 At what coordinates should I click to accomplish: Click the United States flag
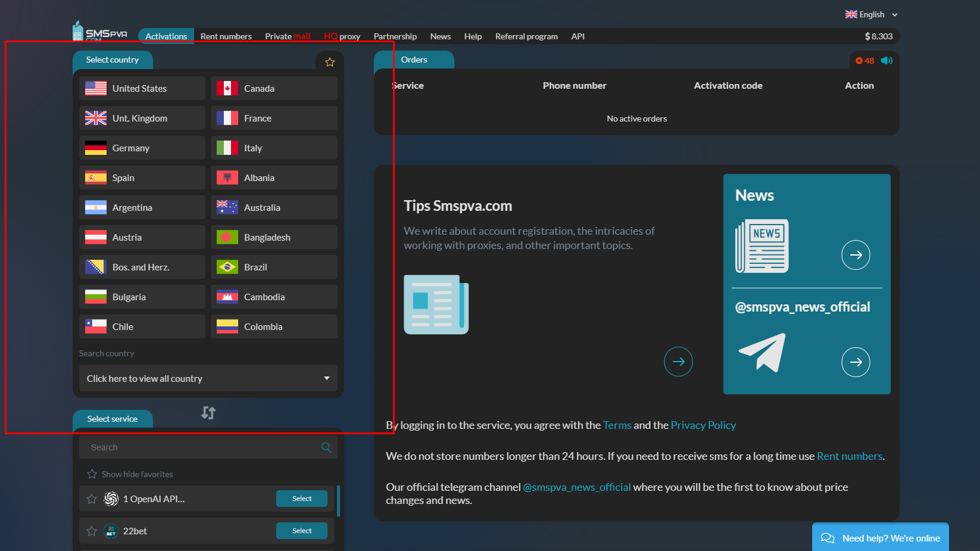click(96, 88)
